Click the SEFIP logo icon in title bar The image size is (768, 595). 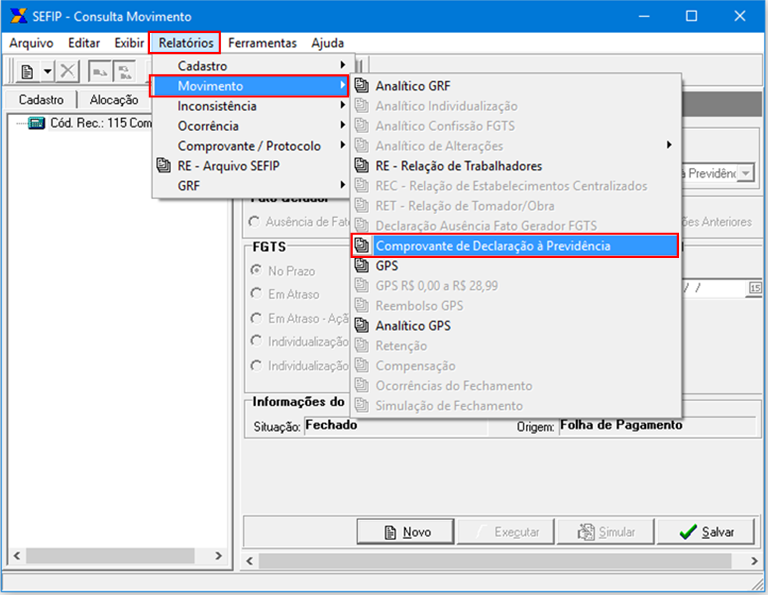[x=19, y=16]
